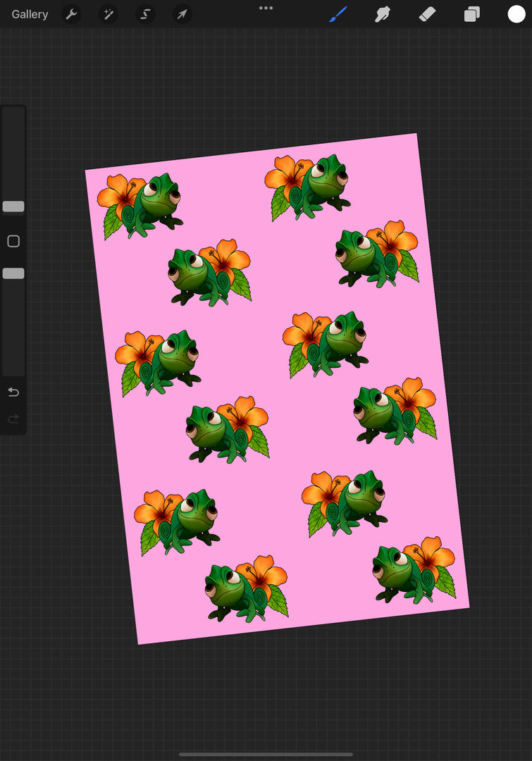Tap the pink canvas artwork
The height and width of the screenshot is (761, 532).
277,388
